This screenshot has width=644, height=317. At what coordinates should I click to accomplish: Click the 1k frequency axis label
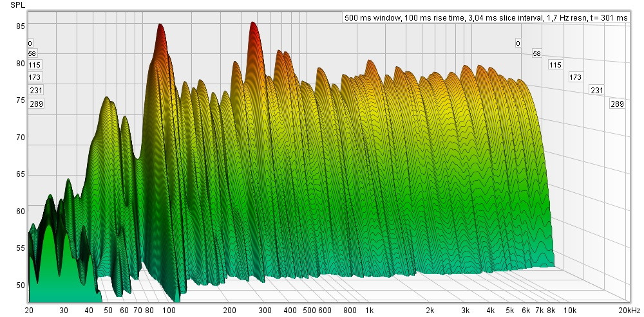pos(369,311)
